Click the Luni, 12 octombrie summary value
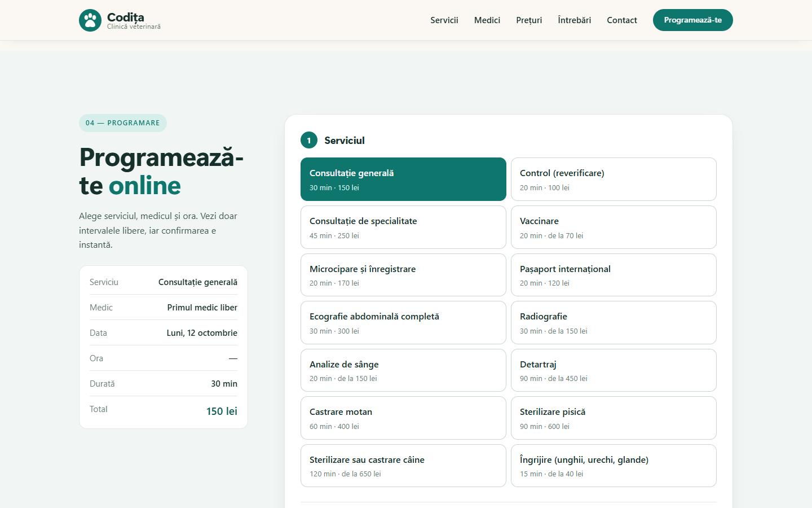This screenshot has height=508, width=812. pos(202,333)
